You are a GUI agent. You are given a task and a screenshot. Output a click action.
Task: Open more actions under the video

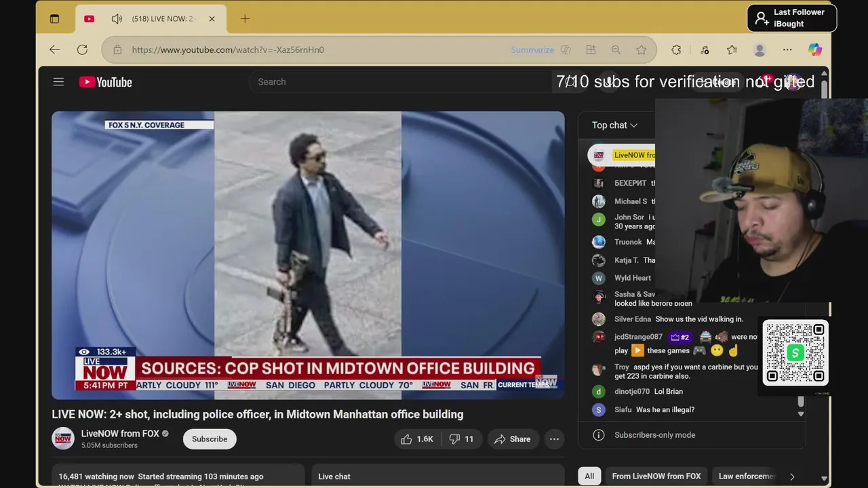554,439
